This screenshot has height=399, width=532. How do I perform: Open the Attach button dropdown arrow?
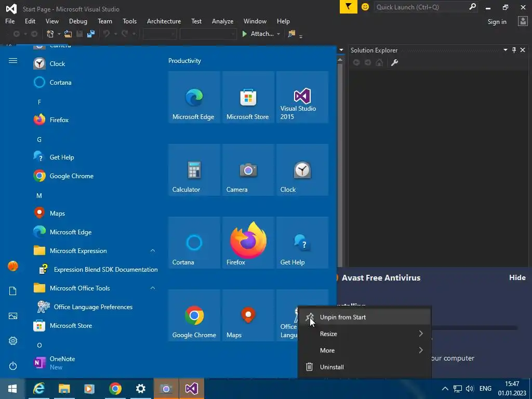(278, 34)
